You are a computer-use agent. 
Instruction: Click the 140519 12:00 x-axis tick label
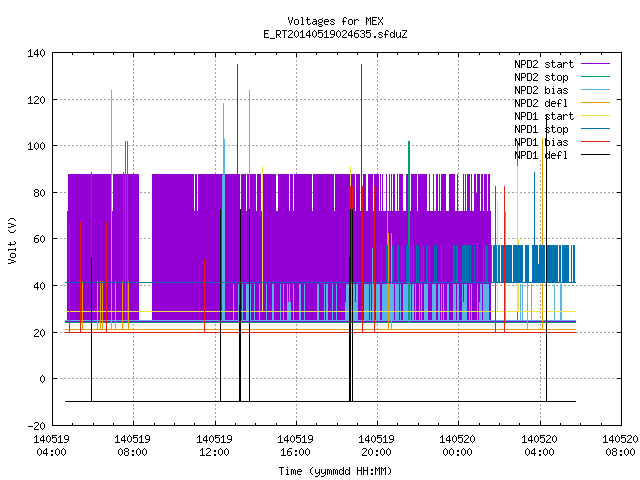click(x=214, y=446)
